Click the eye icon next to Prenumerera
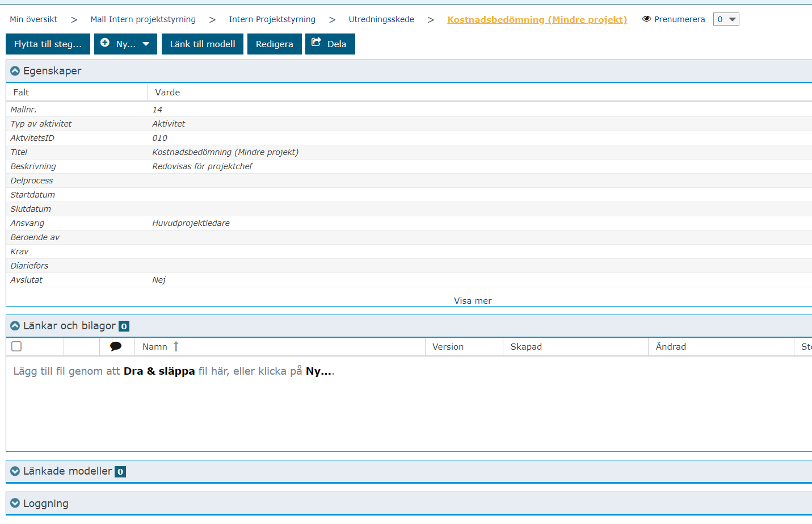The height and width of the screenshot is (524, 812). click(x=646, y=19)
